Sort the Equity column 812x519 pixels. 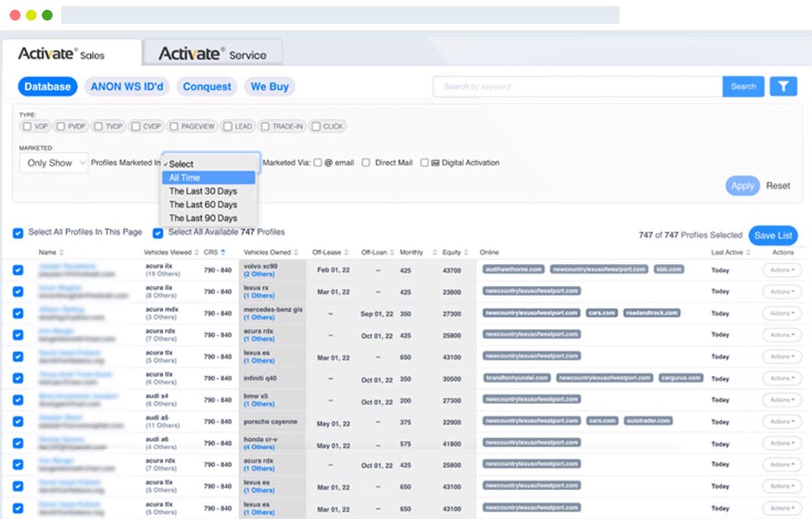[466, 252]
